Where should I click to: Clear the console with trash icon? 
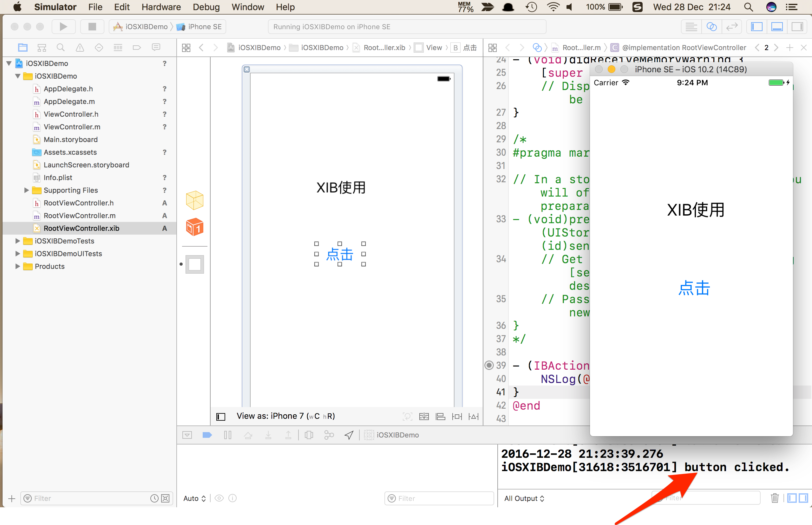click(x=775, y=498)
